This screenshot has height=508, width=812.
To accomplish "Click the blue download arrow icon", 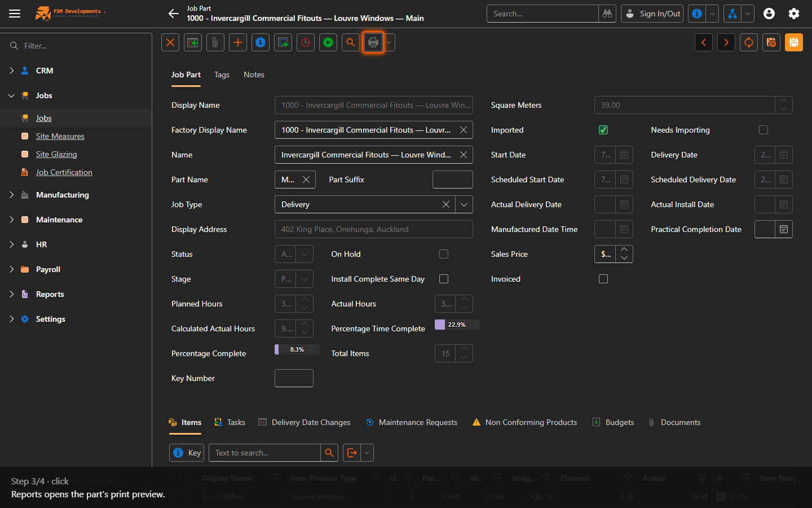I will coord(261,42).
